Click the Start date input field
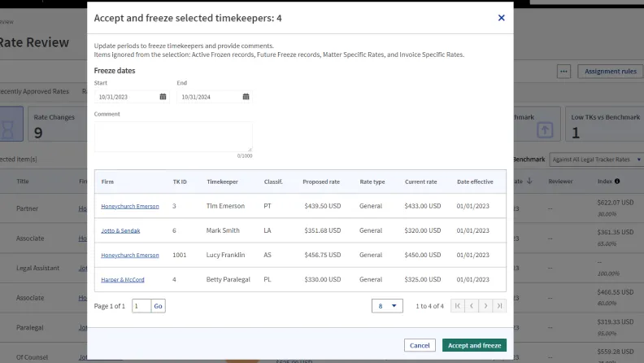 pyautogui.click(x=126, y=97)
